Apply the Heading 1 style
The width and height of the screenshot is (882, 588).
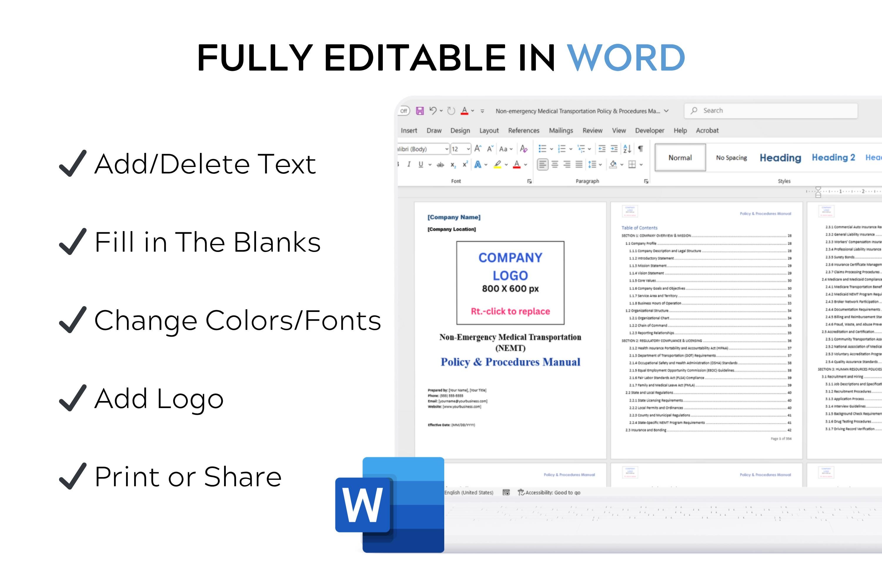point(780,158)
